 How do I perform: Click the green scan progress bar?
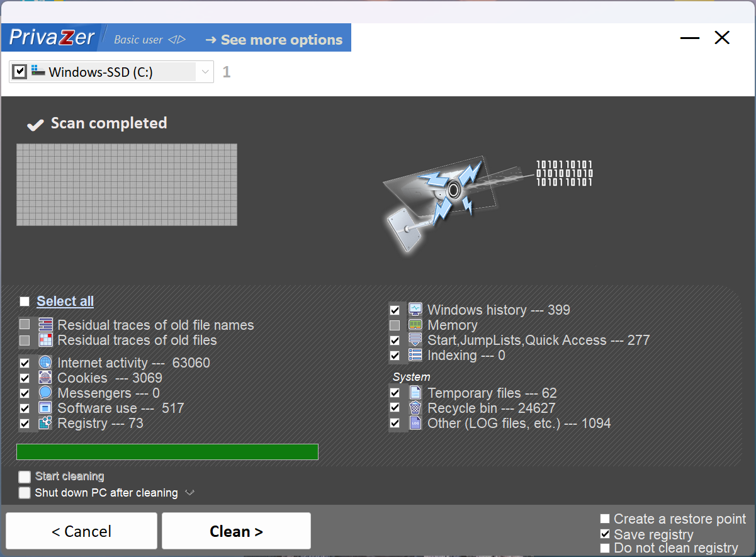point(167,452)
